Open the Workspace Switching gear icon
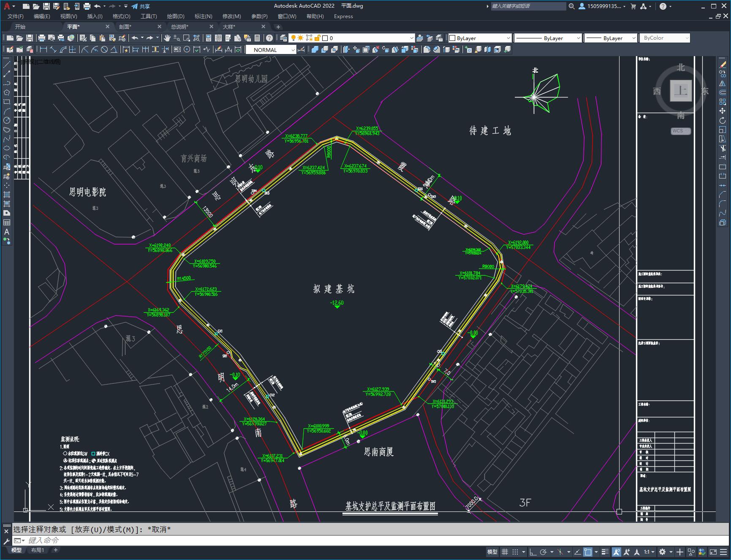731x560 pixels. [663, 552]
